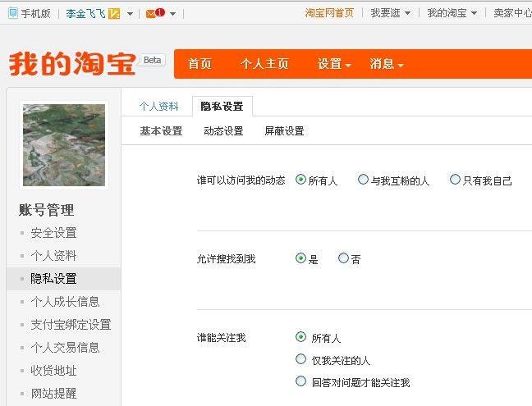Viewport: 532px width, 406px height.
Task: Switch to the 个人资料 tab
Action: pyautogui.click(x=158, y=107)
